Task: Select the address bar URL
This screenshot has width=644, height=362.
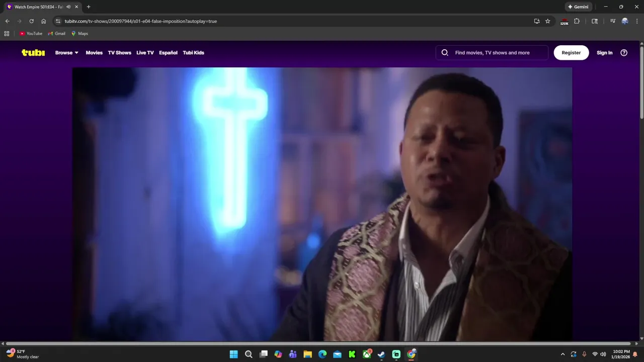Action: click(x=141, y=21)
